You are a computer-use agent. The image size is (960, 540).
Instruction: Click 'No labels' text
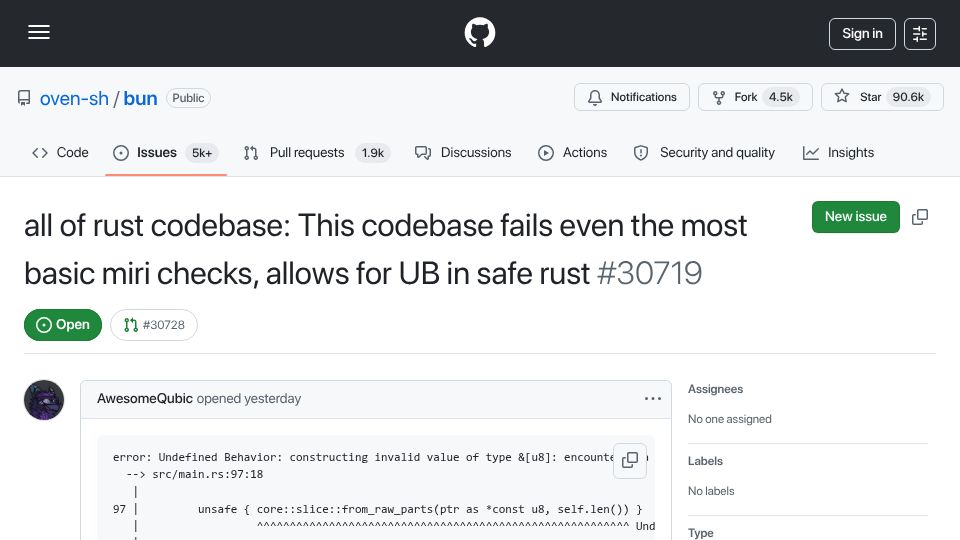click(711, 491)
